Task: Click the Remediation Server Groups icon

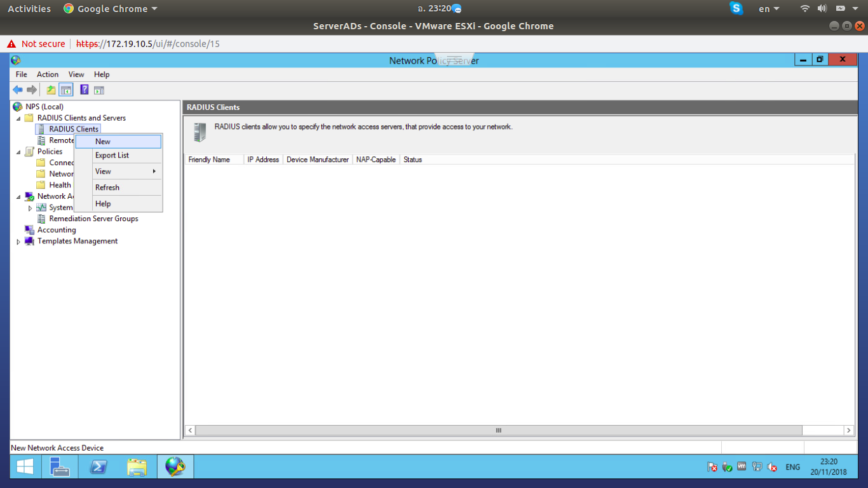Action: pyautogui.click(x=41, y=219)
